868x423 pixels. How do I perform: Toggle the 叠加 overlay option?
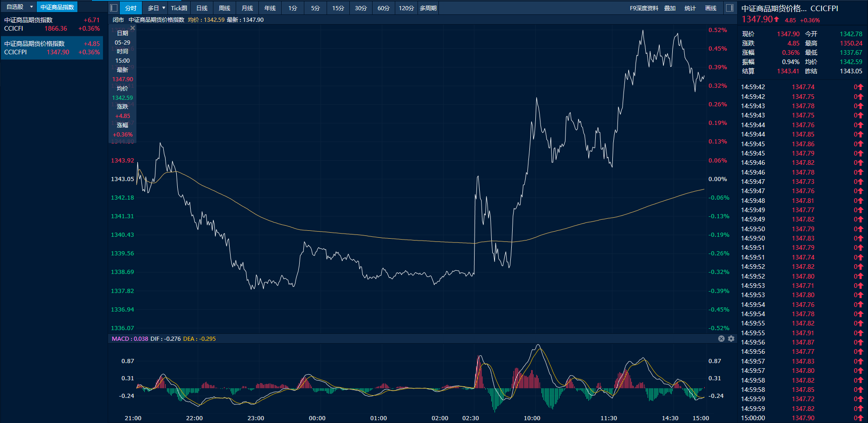(669, 8)
